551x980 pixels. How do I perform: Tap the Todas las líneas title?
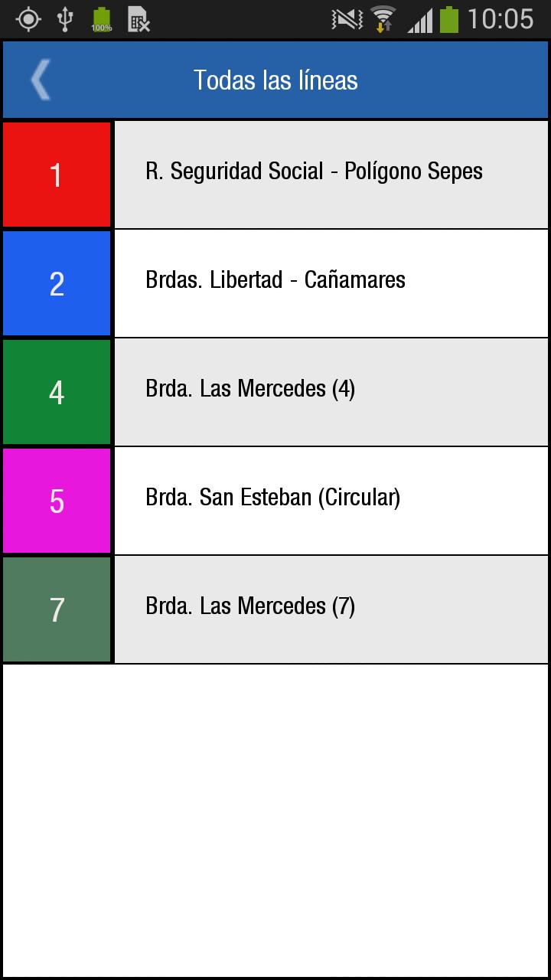point(275,80)
